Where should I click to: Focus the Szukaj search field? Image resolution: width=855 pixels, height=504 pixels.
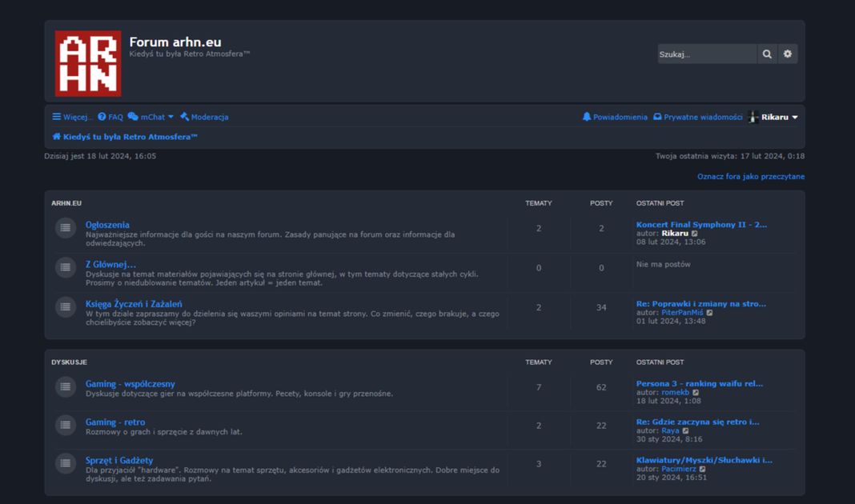coord(706,54)
